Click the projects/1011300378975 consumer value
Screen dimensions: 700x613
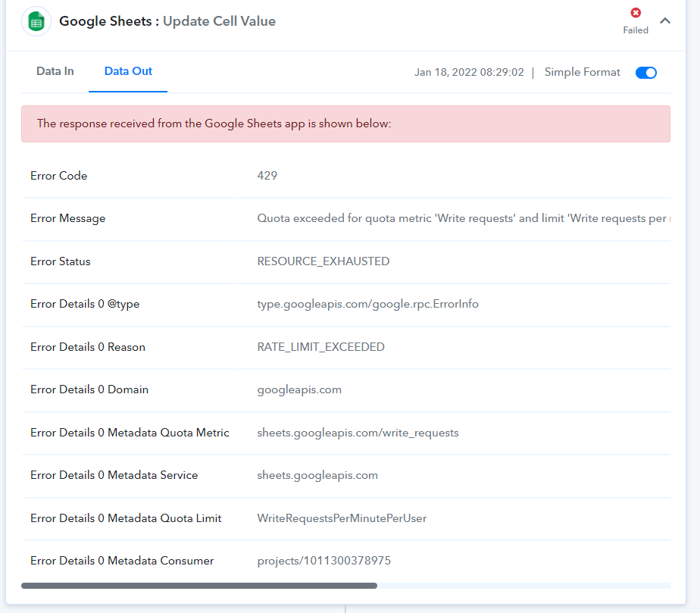(324, 561)
